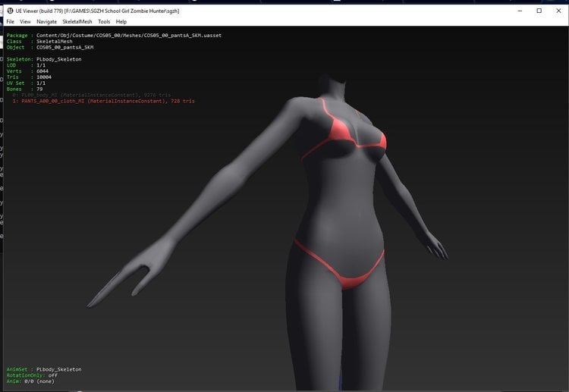Click the Object name COS05_00_pantsA_SKM

click(x=65, y=48)
